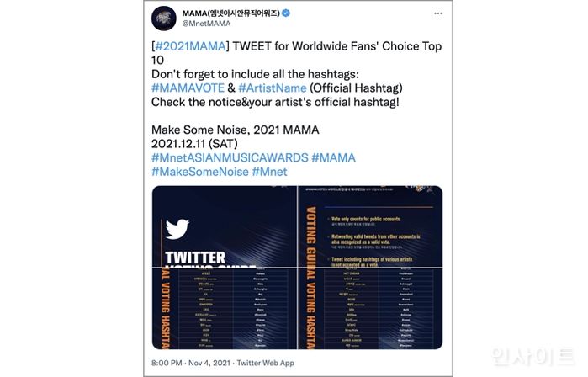Click the Twitter Web App source link
This screenshot has width=588, height=377.
(266, 364)
